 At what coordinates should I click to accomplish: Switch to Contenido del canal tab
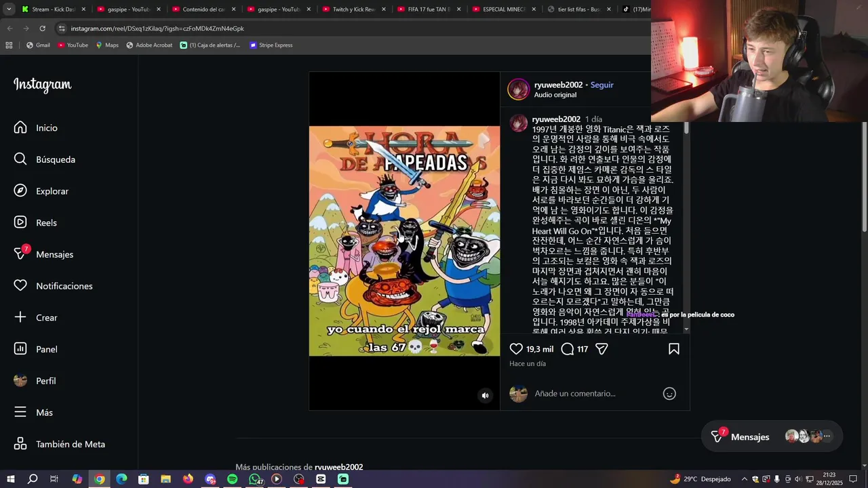point(202,9)
